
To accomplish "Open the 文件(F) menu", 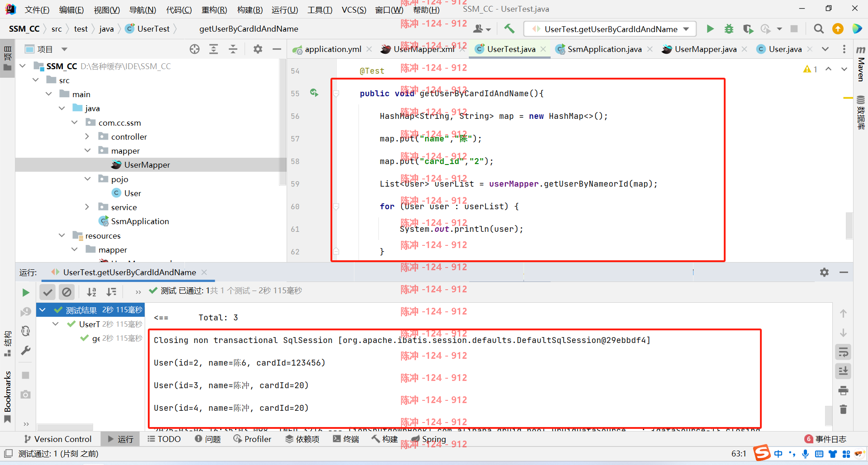I will tap(37, 9).
